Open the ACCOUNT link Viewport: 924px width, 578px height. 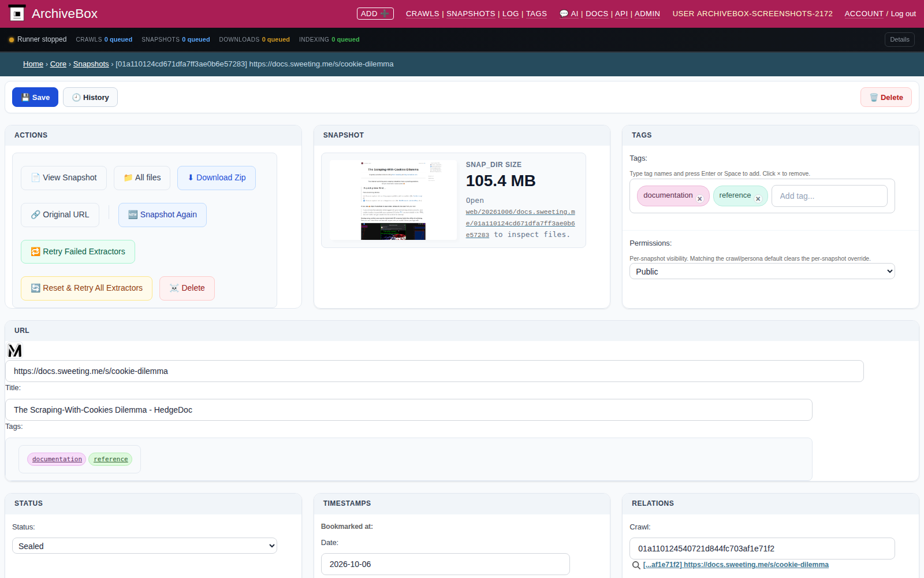(x=864, y=14)
